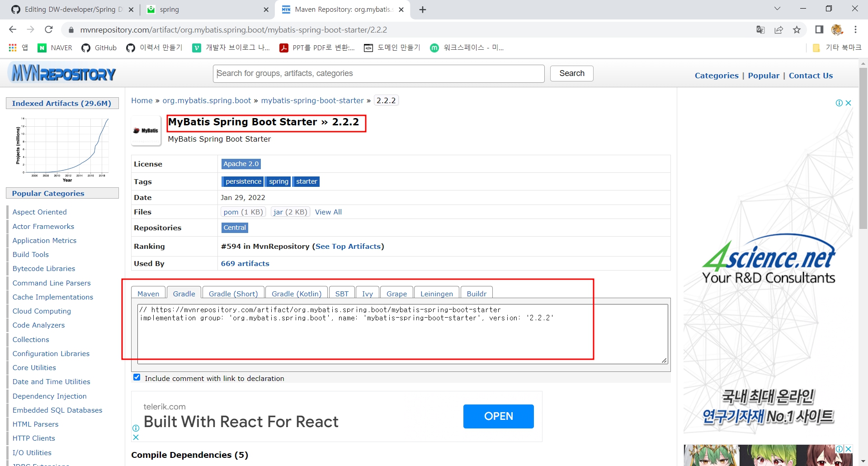Click the page vertical scrollbar

[x=863, y=149]
